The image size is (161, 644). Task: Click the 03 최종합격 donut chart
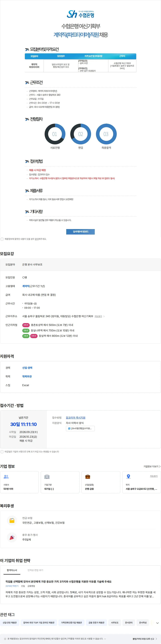point(106,134)
